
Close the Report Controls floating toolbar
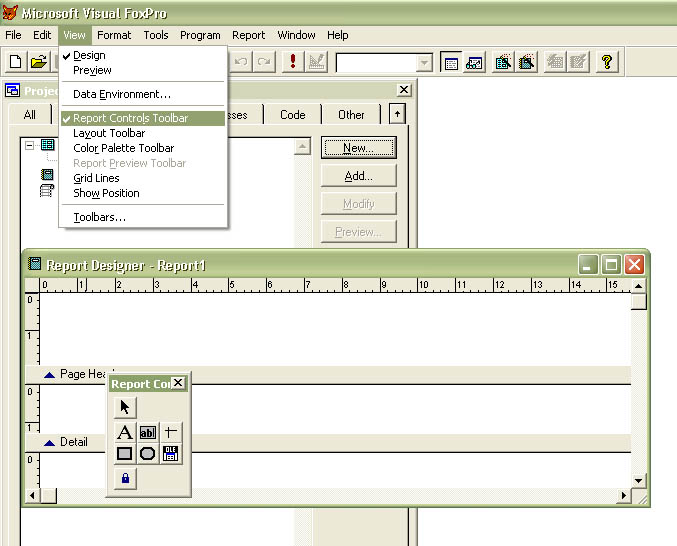tap(178, 383)
